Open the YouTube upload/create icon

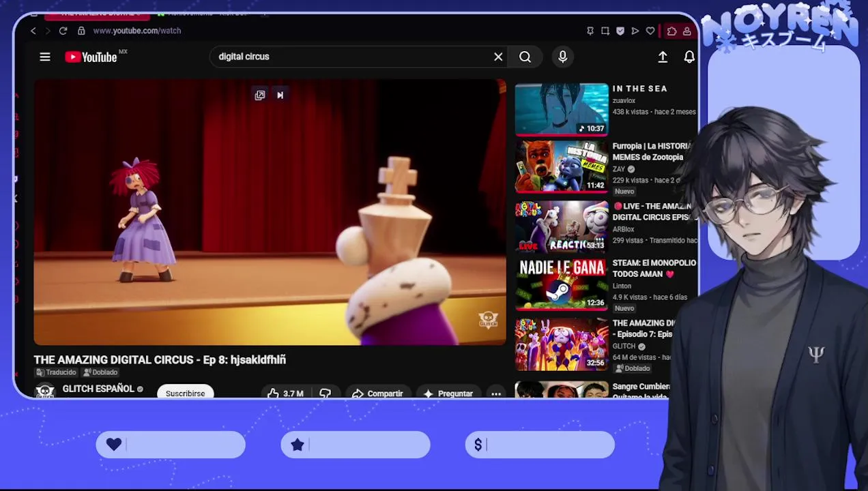[x=663, y=57]
